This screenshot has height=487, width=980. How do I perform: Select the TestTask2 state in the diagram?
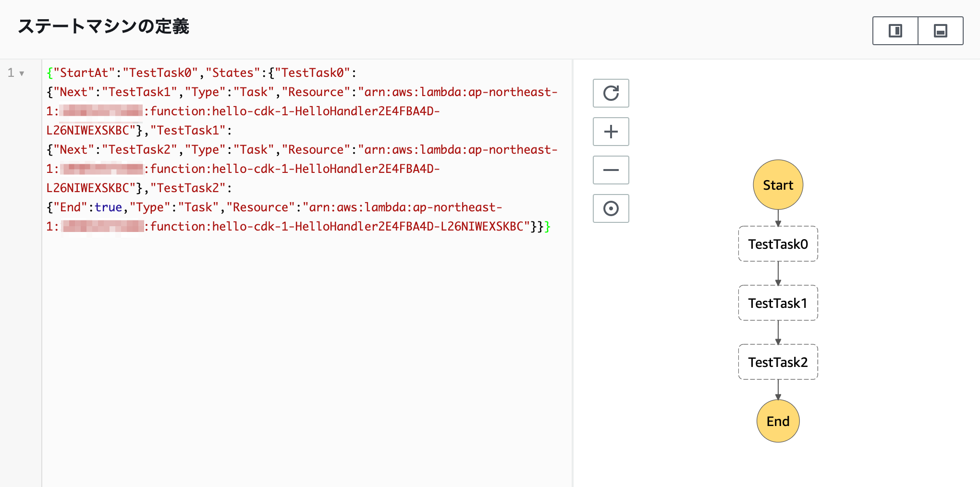tap(778, 362)
